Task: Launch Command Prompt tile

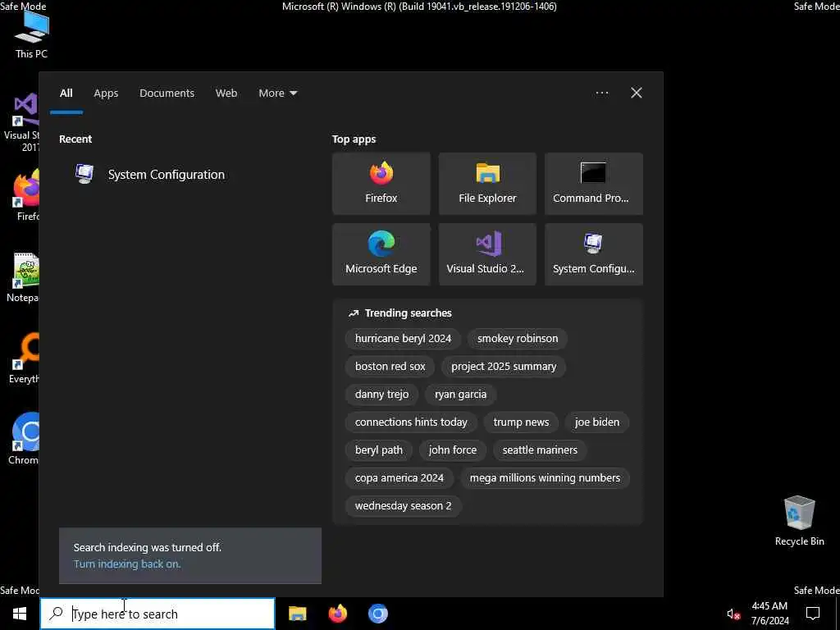Action: coord(594,183)
